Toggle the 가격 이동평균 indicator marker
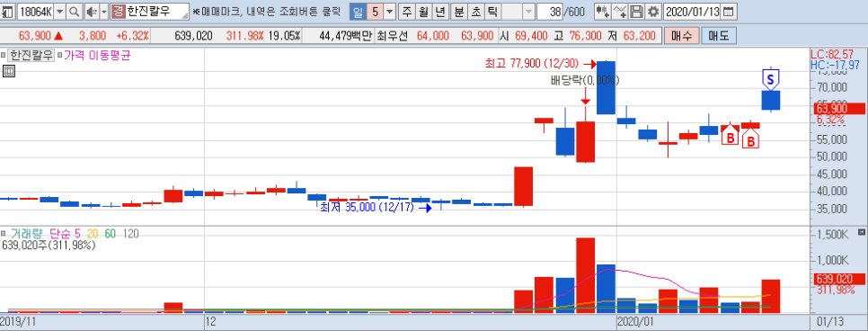This screenshot has width=868, height=331. coord(60,56)
